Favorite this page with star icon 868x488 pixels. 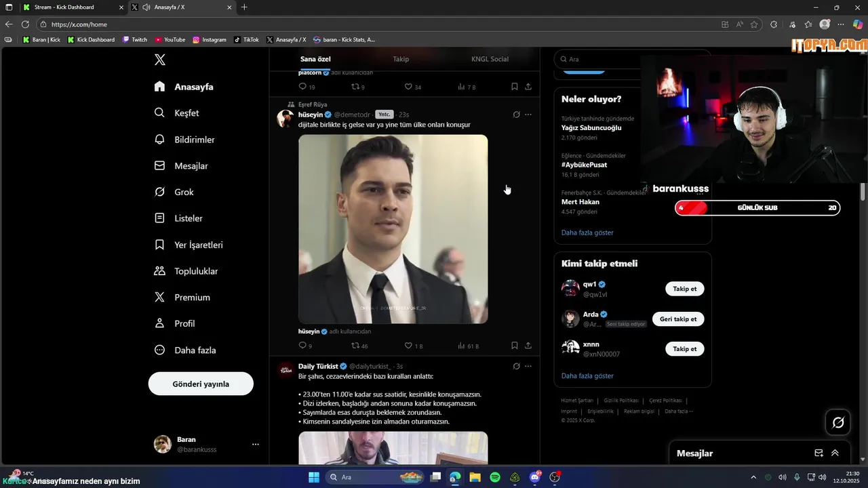[x=754, y=24]
